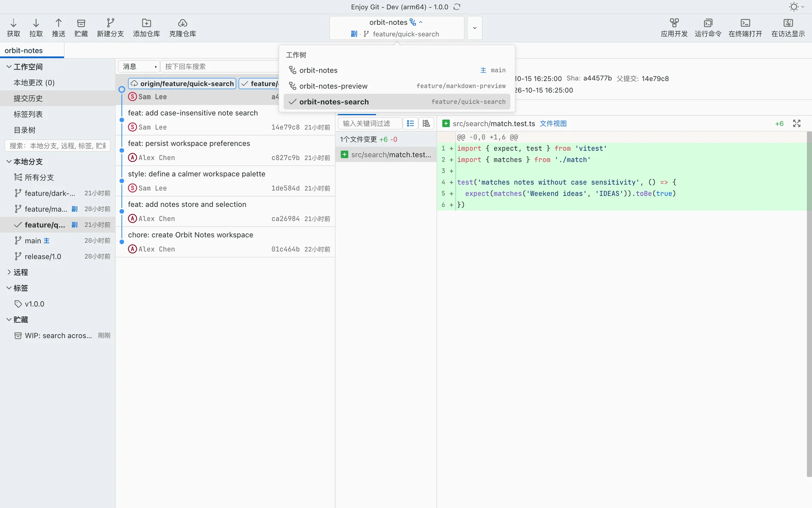
Task: Toggle the file tree view mode
Action: click(426, 123)
